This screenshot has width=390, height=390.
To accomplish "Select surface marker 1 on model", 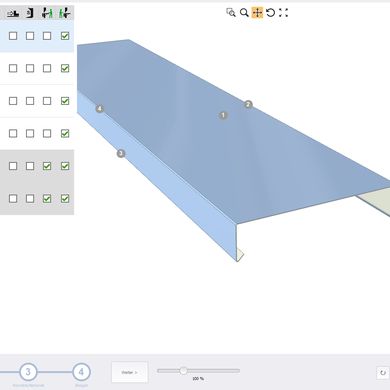I will pos(223,115).
